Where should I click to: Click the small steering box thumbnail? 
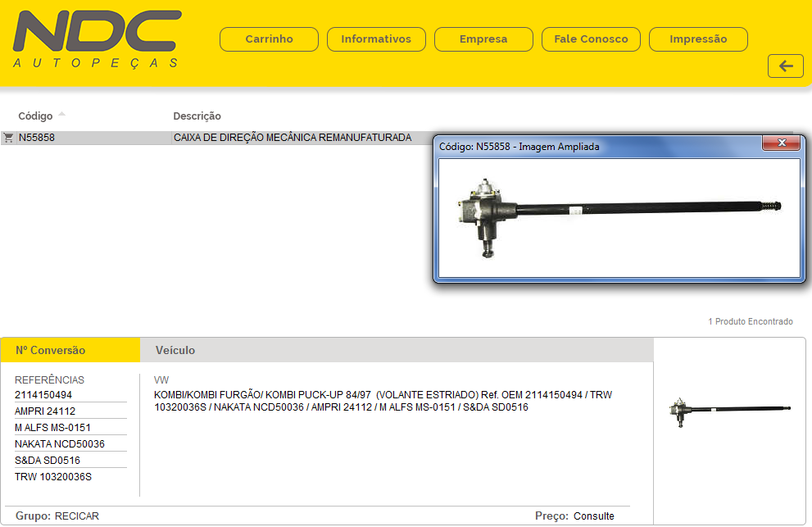[x=729, y=409]
